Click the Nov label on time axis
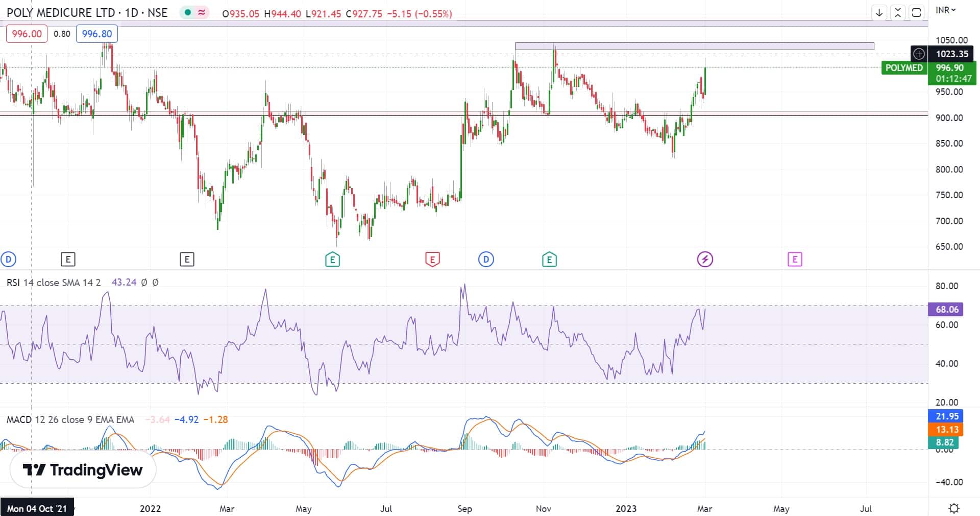980x516 pixels. coord(544,509)
